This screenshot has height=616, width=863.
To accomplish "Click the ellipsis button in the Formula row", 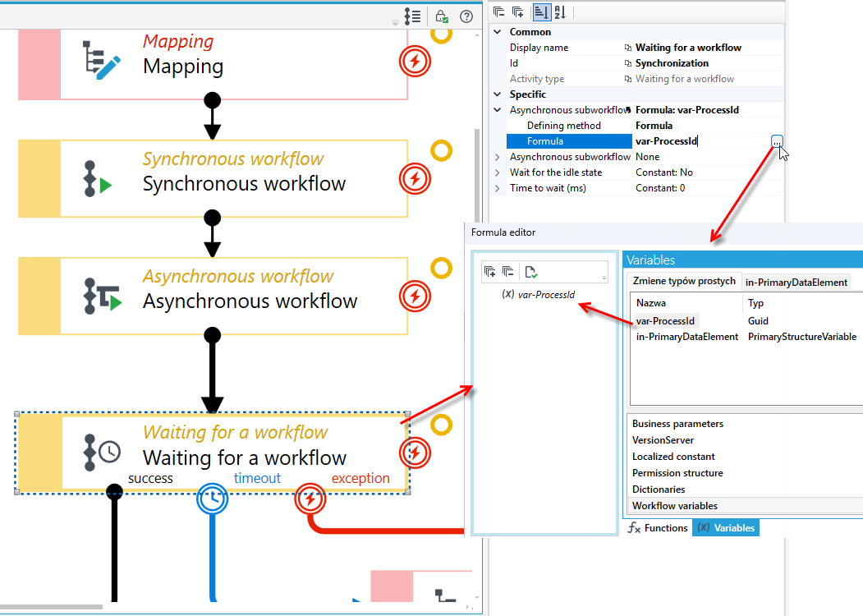I will tap(777, 141).
